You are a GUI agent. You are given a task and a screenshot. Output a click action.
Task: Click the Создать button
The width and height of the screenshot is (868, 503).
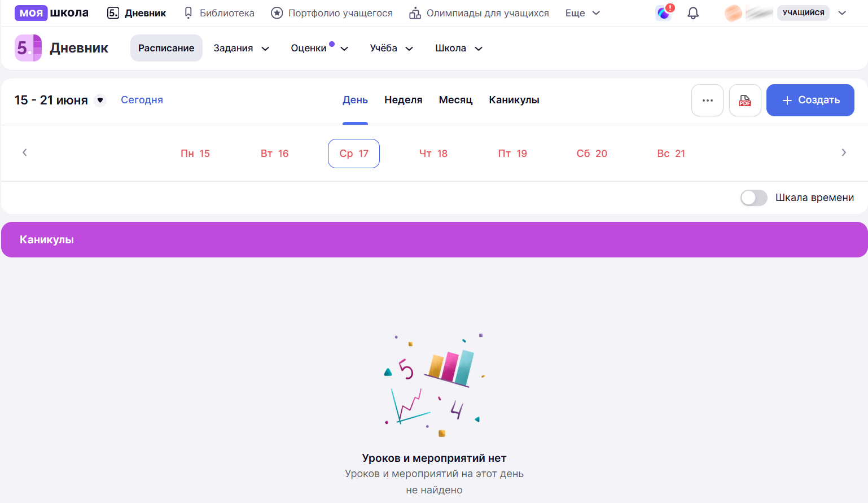(810, 100)
